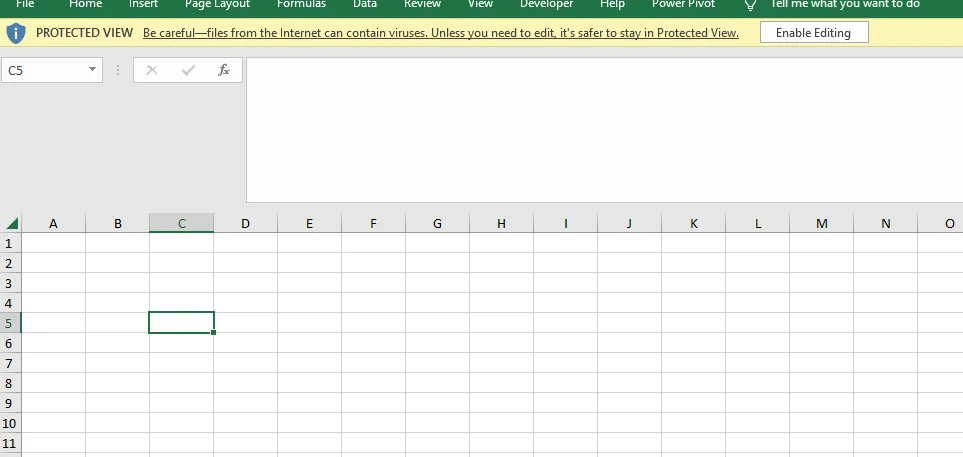Click inside the formula bar
Viewport: 963px width, 457px height.
pos(604,130)
